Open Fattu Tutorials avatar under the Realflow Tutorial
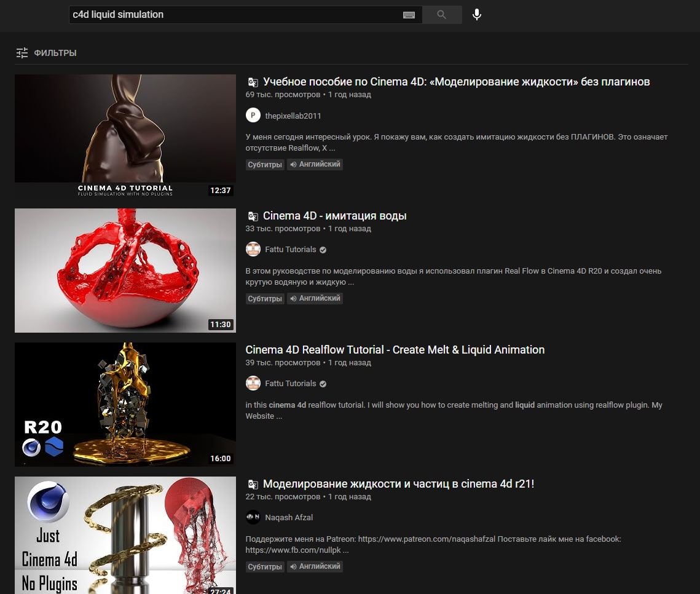Screen dimensions: 700x594 point(253,383)
